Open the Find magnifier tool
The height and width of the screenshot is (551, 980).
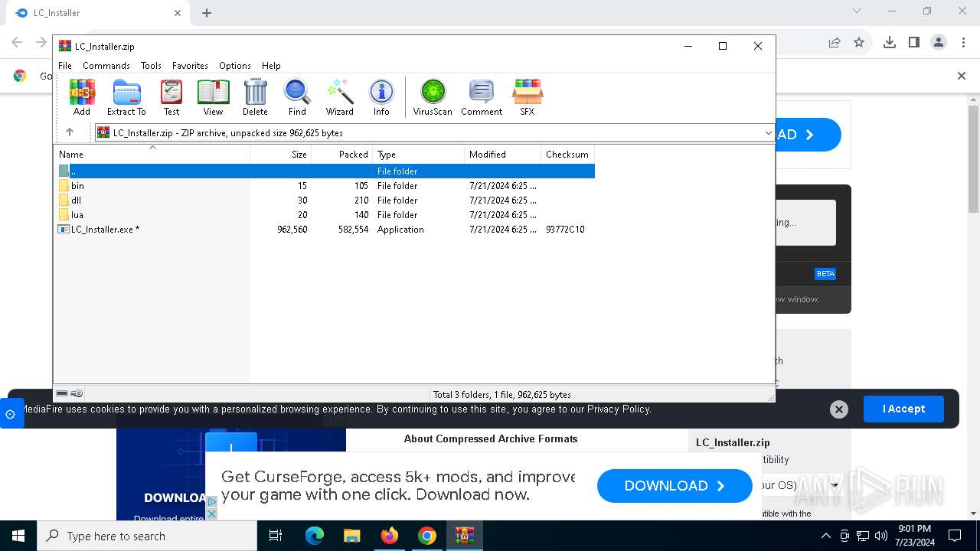pos(297,97)
